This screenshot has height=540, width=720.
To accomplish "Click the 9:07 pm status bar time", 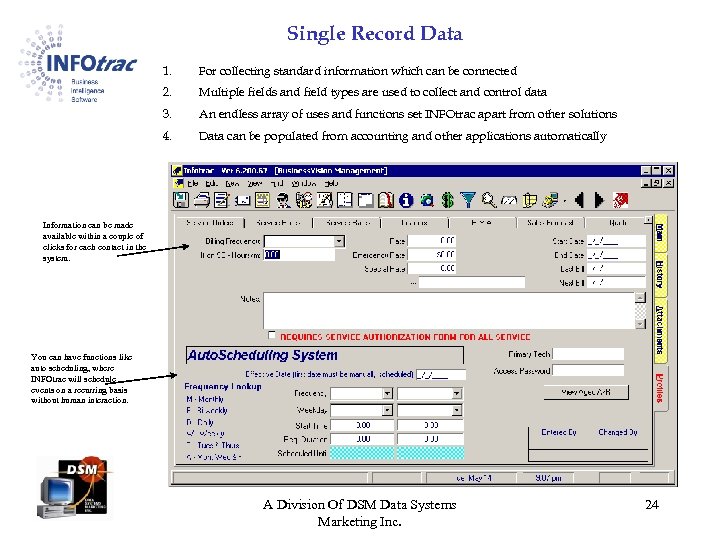I will pyautogui.click(x=548, y=478).
